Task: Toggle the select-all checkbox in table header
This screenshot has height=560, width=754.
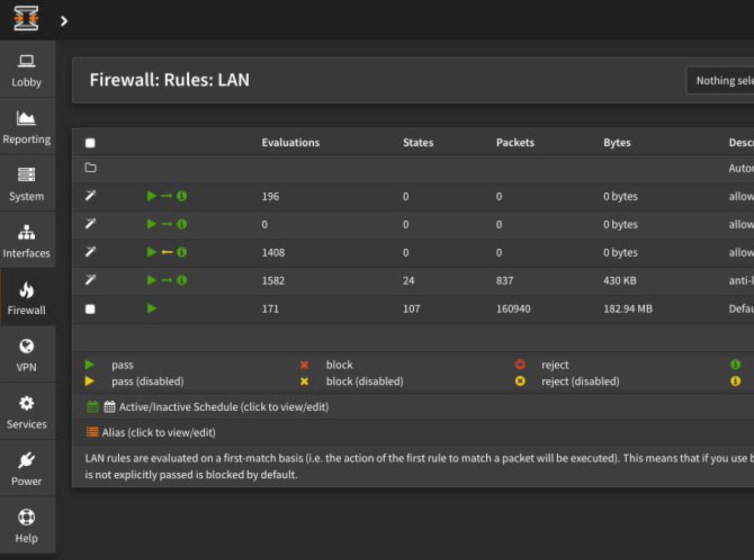Action: [x=90, y=143]
